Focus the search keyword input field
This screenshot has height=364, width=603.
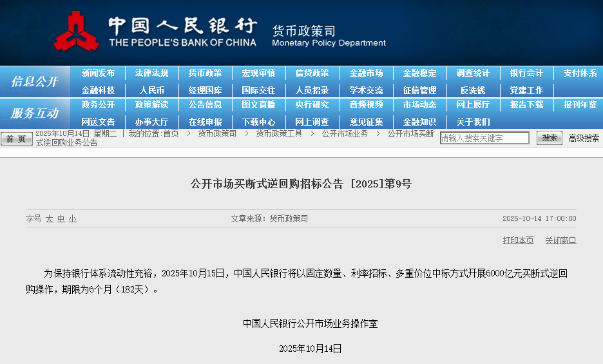pyautogui.click(x=484, y=138)
